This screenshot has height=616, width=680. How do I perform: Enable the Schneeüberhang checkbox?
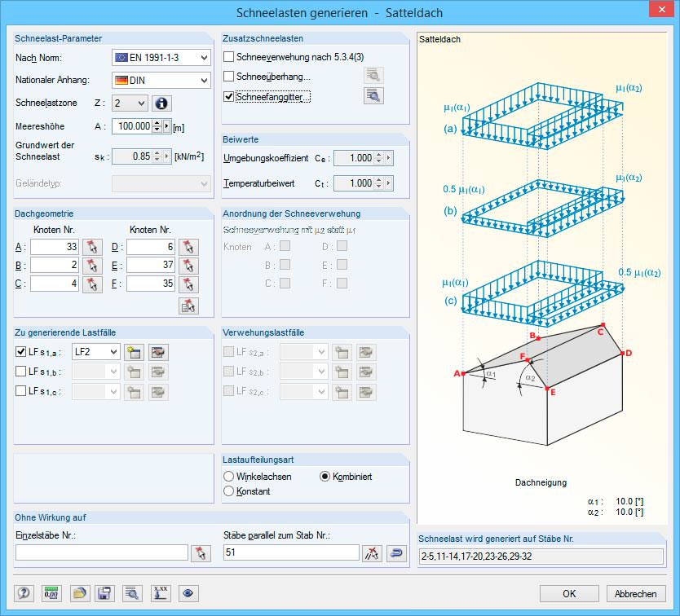[228, 77]
